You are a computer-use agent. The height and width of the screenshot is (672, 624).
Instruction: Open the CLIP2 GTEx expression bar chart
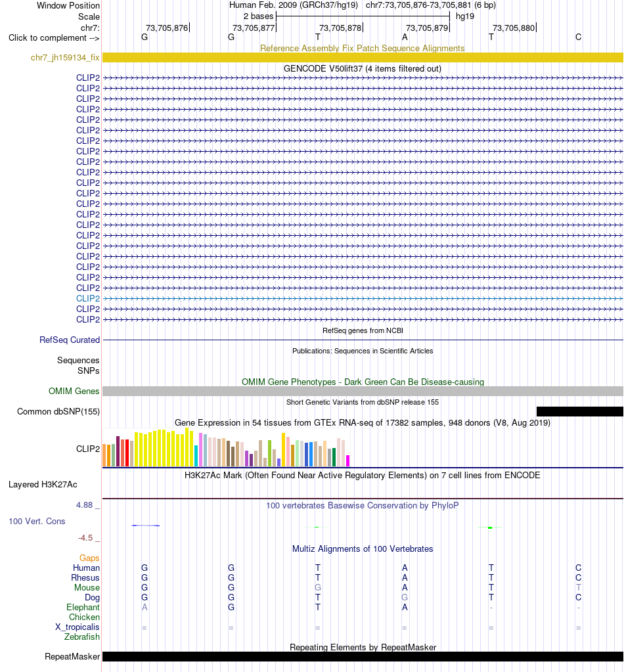tap(227, 447)
